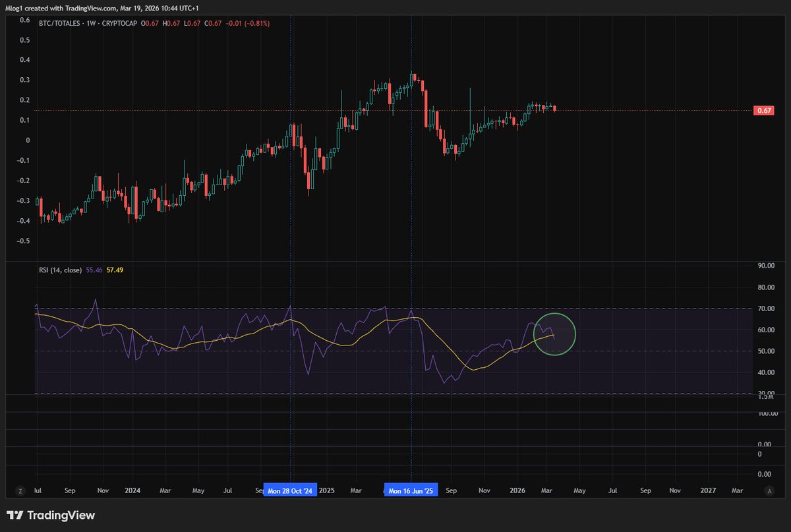Click the 2026 label on time axis
Image resolution: width=791 pixels, height=532 pixels.
pos(518,491)
